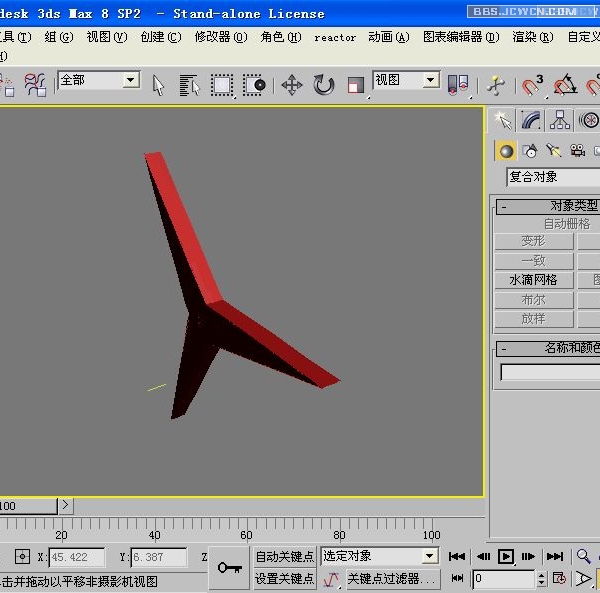The height and width of the screenshot is (593, 600).
Task: Go to previous frame
Action: 483,556
